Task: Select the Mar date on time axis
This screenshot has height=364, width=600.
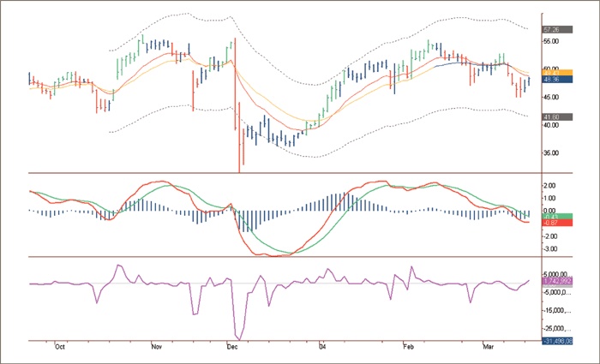Action: [489, 347]
